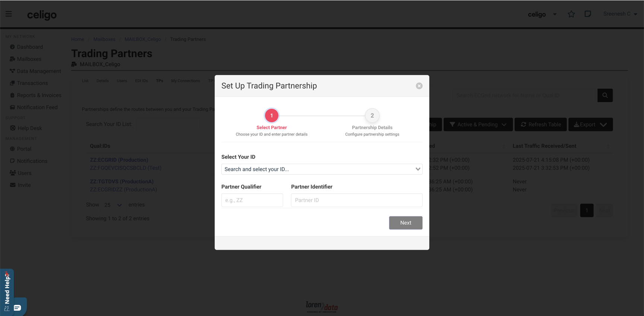Image resolution: width=644 pixels, height=316 pixels.
Task: Switch to the My Connections tab
Action: tap(185, 81)
